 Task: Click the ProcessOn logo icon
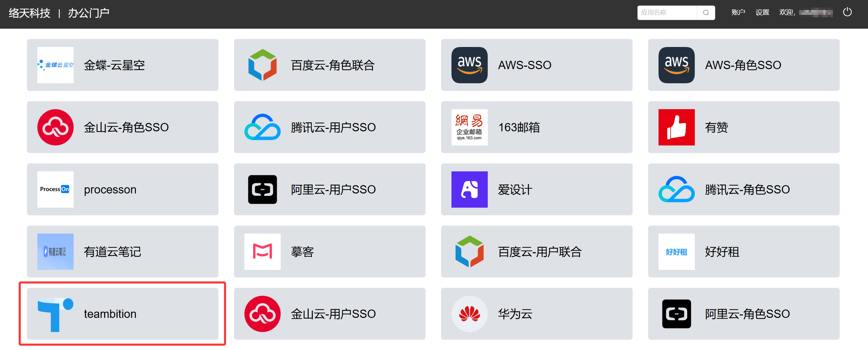(x=55, y=190)
